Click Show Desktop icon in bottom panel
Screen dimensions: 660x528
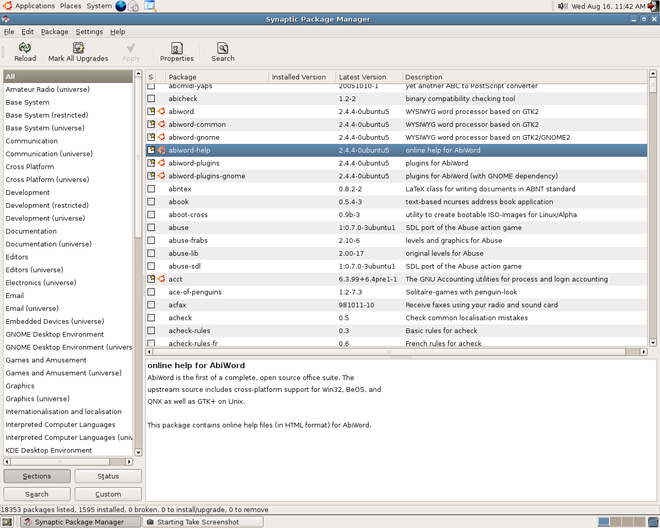click(x=7, y=522)
